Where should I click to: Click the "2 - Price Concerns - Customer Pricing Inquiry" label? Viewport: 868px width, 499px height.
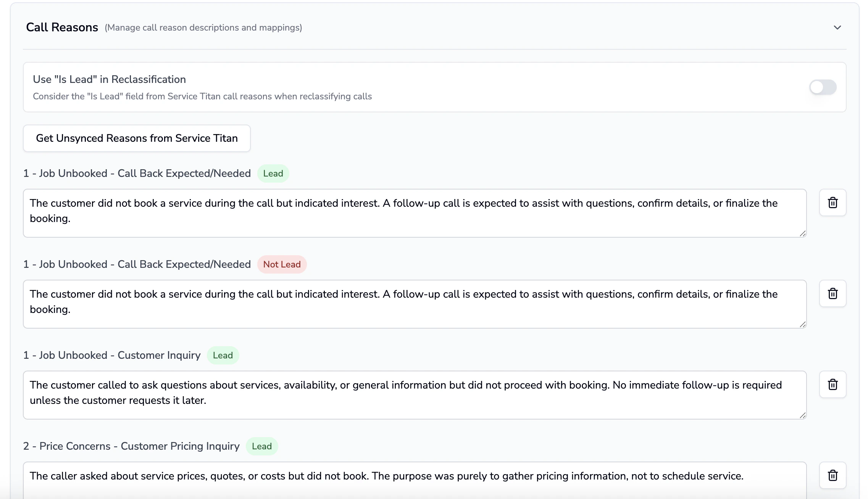point(131,446)
